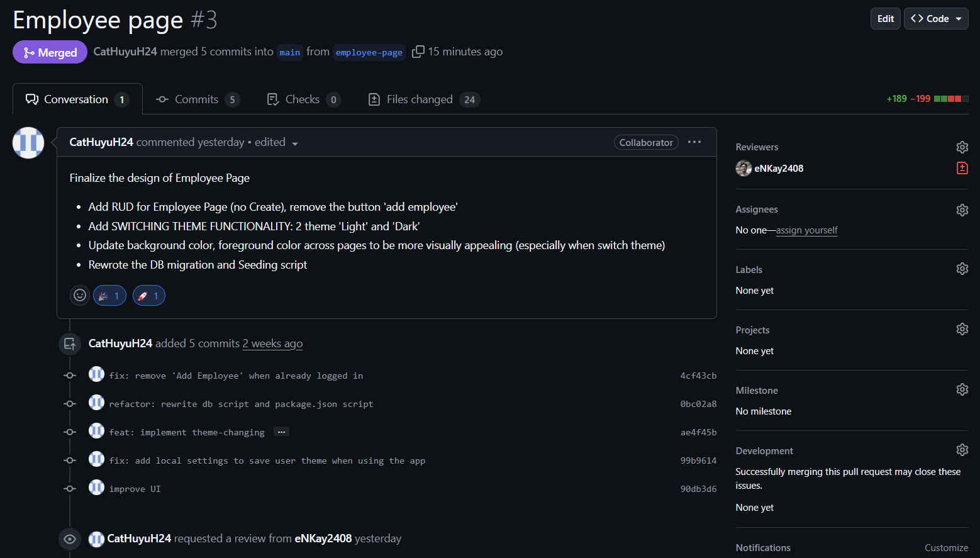Click the assign yourself link
The width and height of the screenshot is (980, 558).
coord(806,230)
